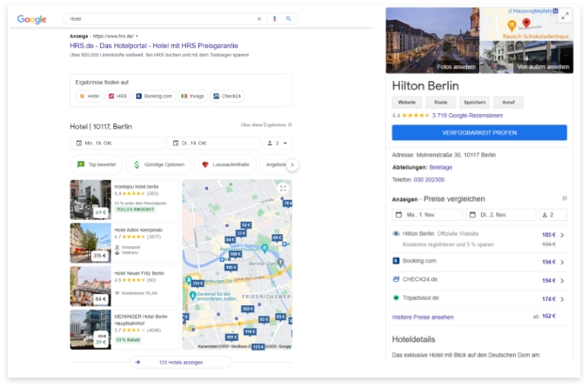This screenshot has height=388, width=588.
Task: Open Weitere Preise ansehen link
Action: click(x=423, y=318)
